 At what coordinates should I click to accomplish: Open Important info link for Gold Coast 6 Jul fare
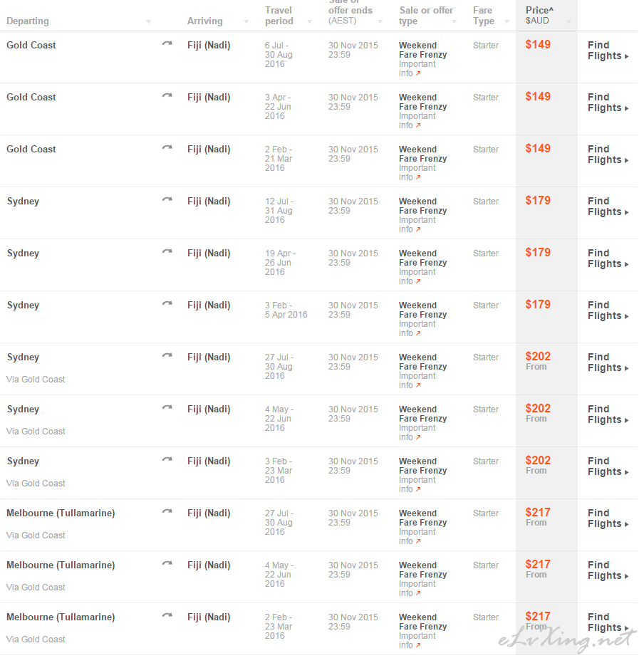tap(417, 68)
